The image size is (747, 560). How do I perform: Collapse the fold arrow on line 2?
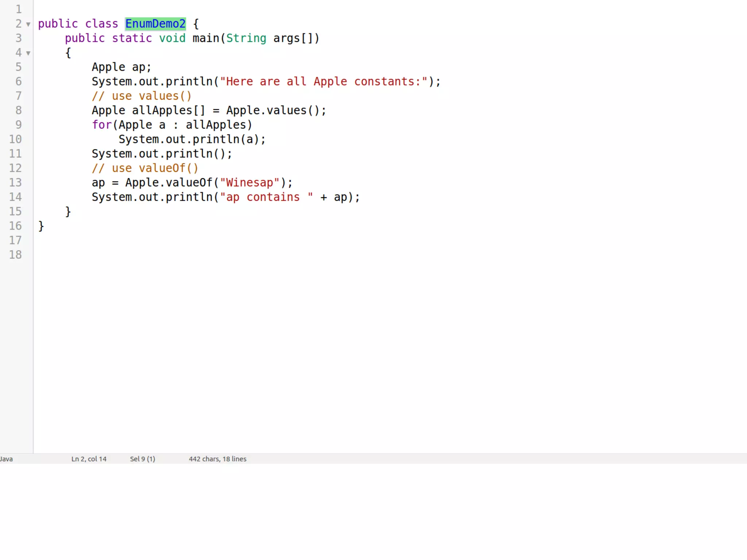tap(28, 24)
